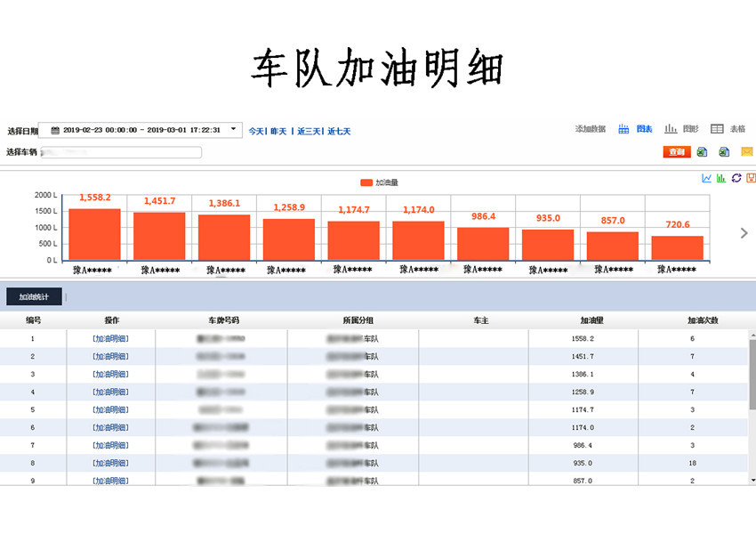Image resolution: width=756 pixels, height=534 pixels.
Task: Click the 1,558.2 bar in chart
Action: [94, 235]
